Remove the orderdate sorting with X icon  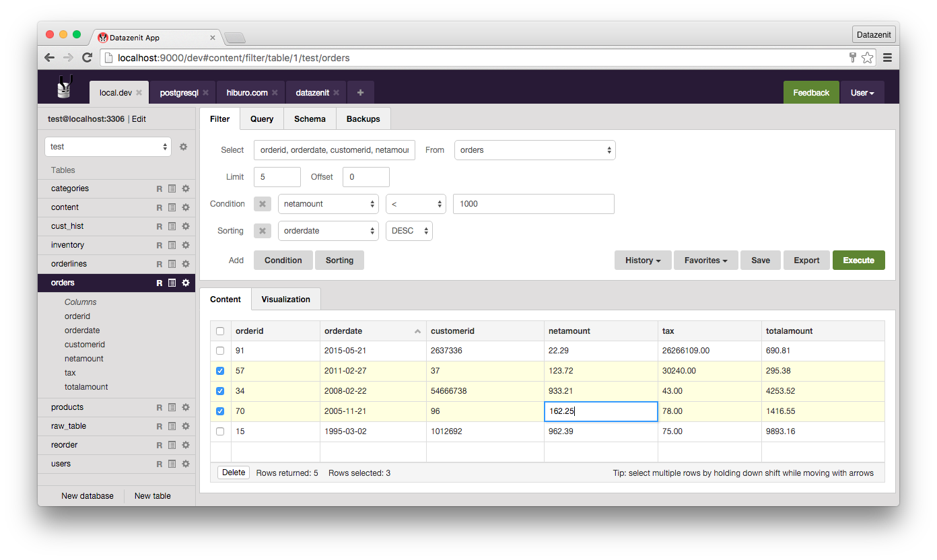pyautogui.click(x=263, y=231)
